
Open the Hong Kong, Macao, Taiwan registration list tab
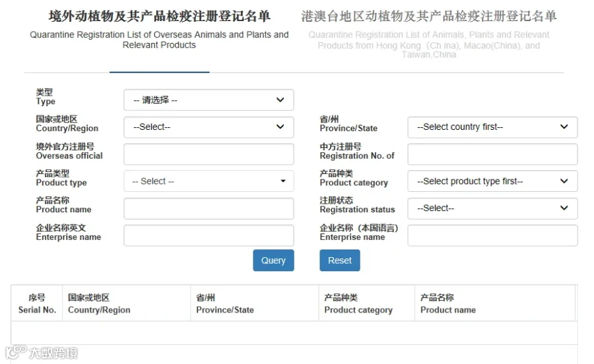(x=429, y=34)
